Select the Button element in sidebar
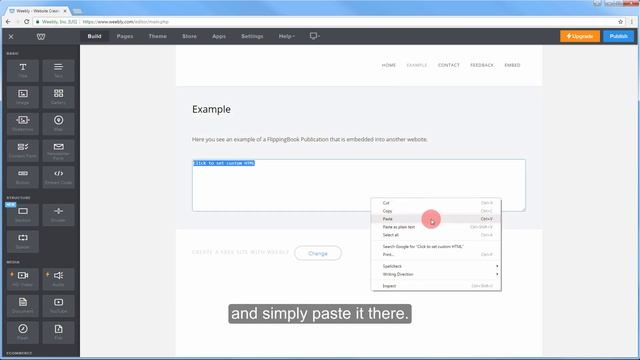The width and height of the screenshot is (640, 360). pyautogui.click(x=23, y=177)
